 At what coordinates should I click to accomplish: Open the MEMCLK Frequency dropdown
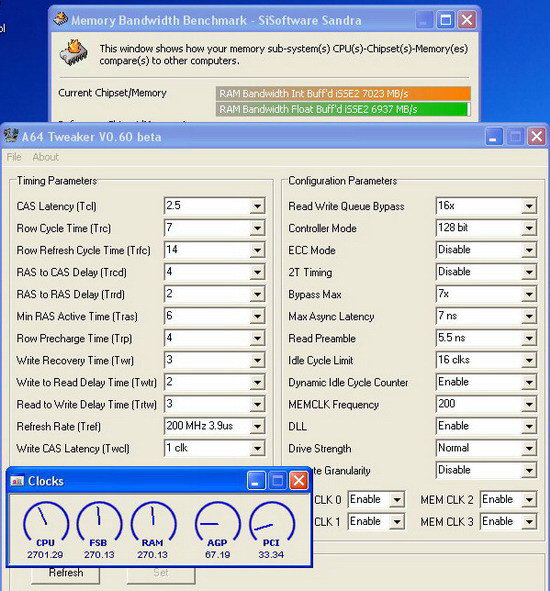coord(529,404)
